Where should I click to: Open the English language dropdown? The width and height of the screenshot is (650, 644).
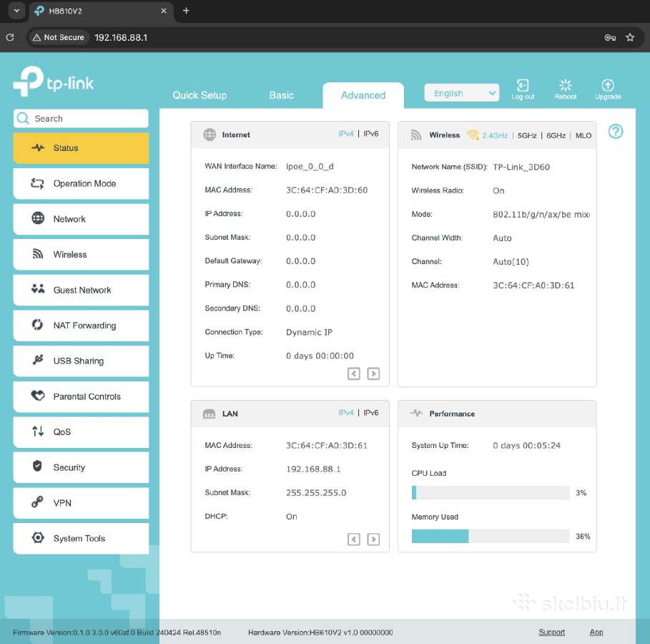[461, 93]
